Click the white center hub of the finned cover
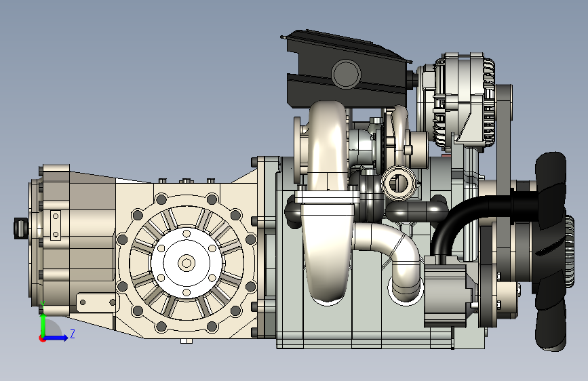The image size is (588, 381). 187,262
